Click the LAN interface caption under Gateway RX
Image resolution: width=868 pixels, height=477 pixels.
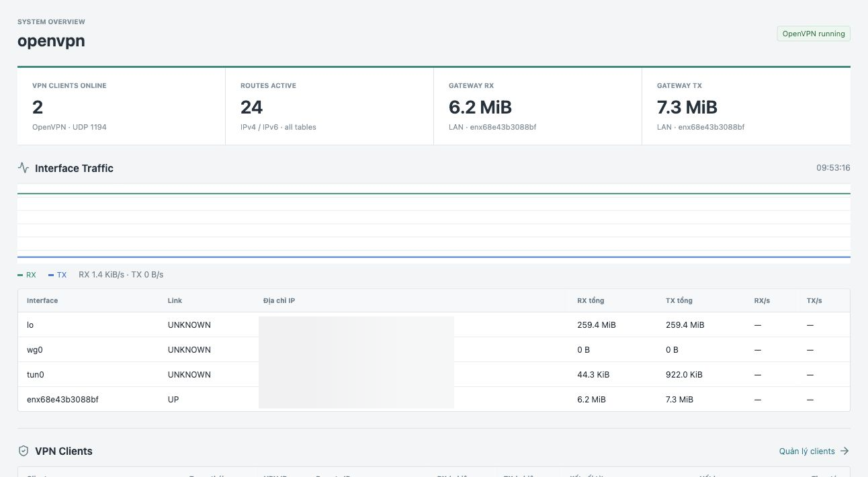coord(492,127)
